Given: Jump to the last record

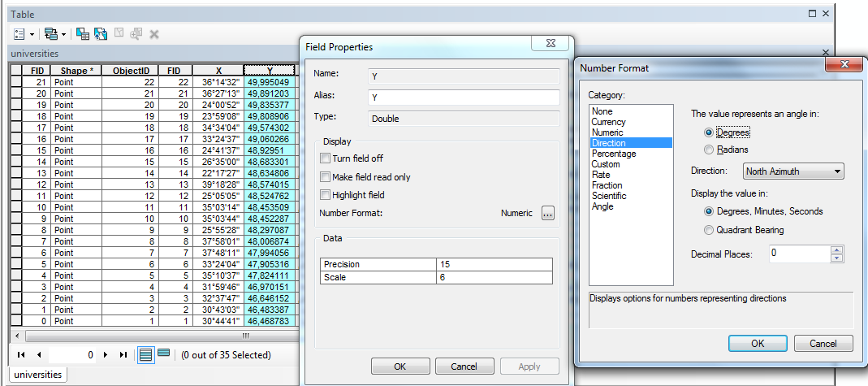Looking at the screenshot, I should 123,355.
